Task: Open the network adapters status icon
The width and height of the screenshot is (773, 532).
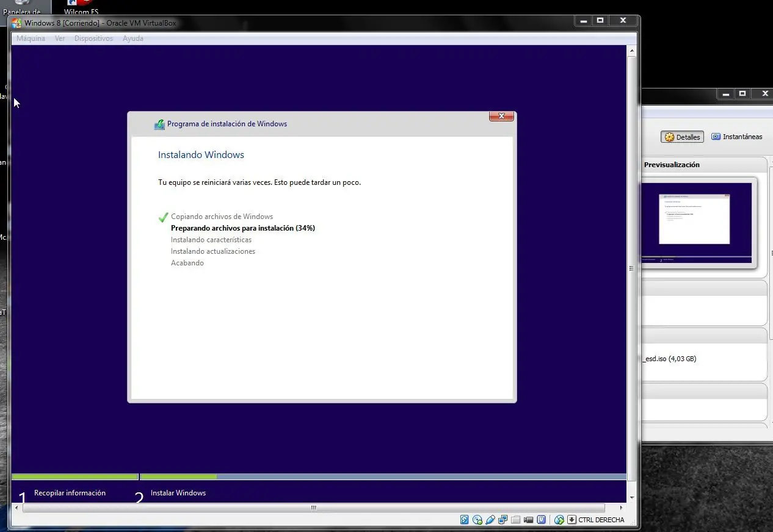Action: [503, 520]
